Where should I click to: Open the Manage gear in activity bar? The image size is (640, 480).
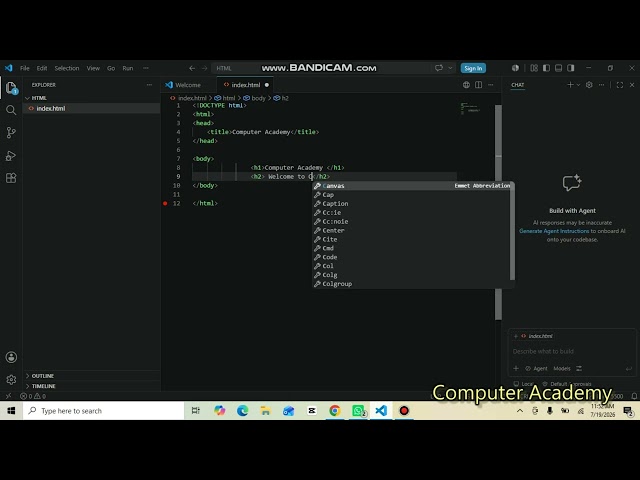(x=11, y=380)
